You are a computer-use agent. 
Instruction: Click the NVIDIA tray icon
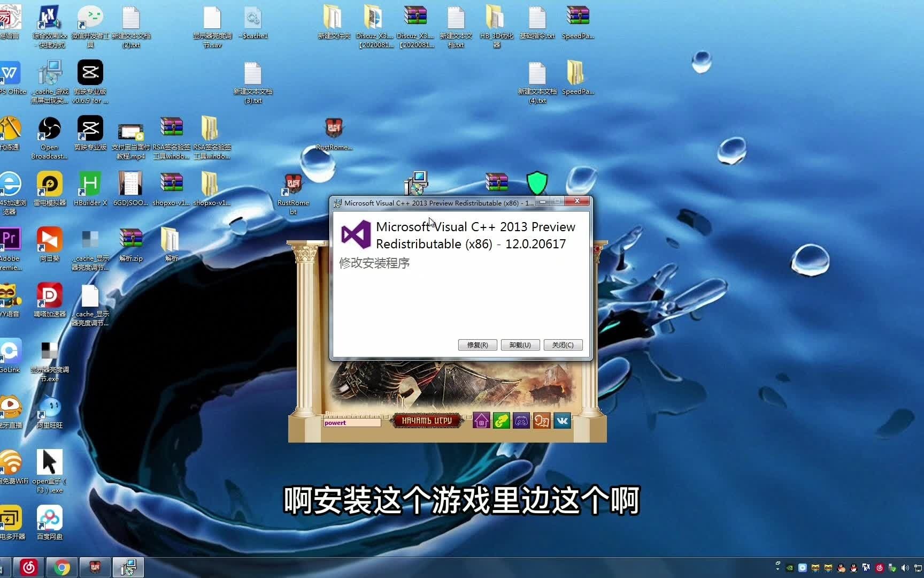[x=790, y=568]
